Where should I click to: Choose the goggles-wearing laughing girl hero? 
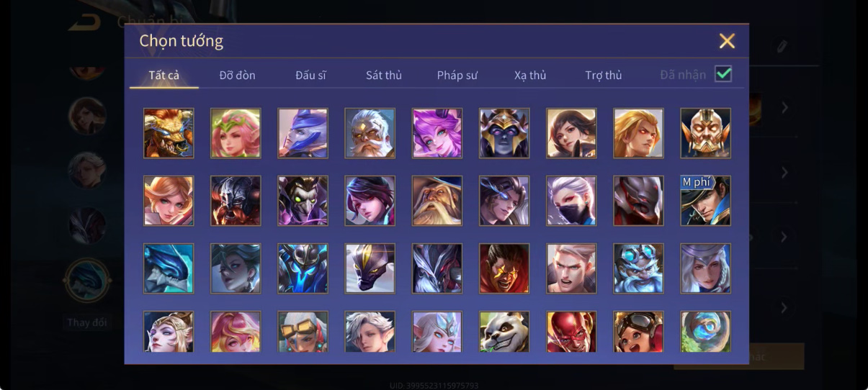click(x=639, y=332)
